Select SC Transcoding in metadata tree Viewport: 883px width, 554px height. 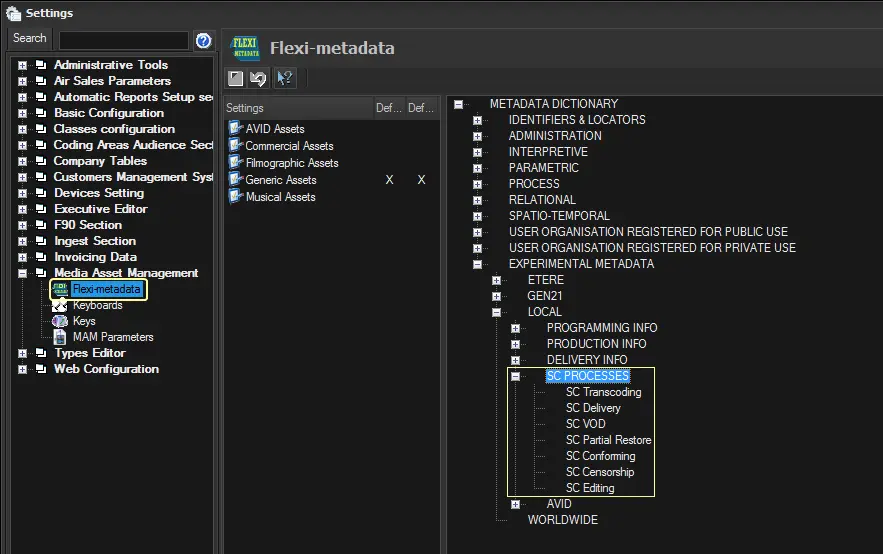point(603,392)
